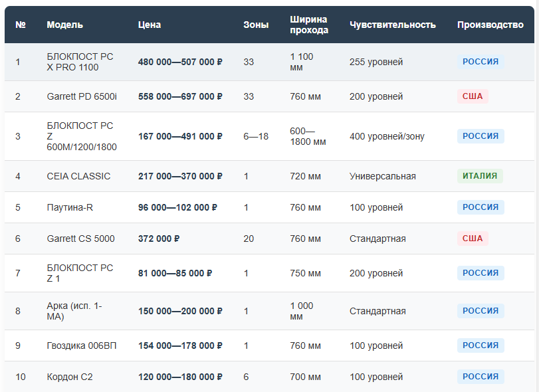The height and width of the screenshot is (392, 539).
Task: Select the Арка (исп. 1-МА) model name
Action: (74, 311)
